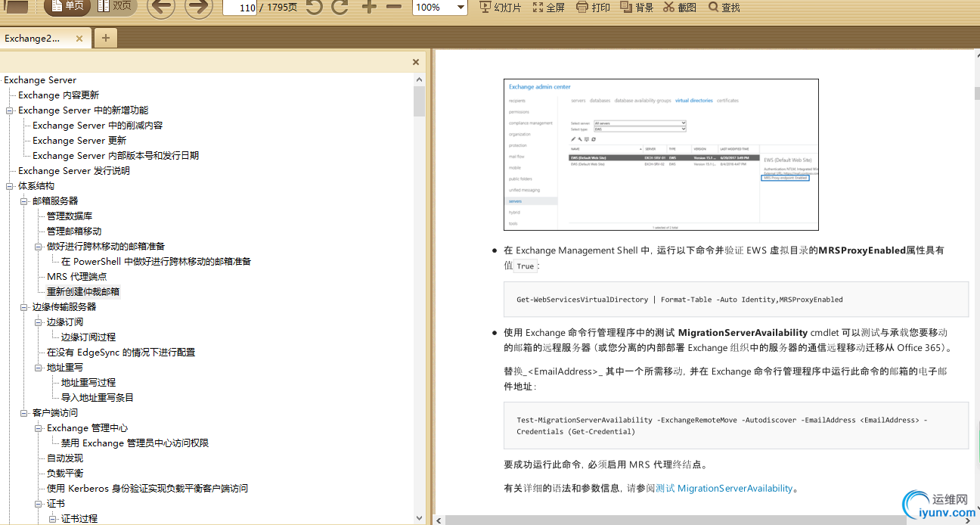Zoom out with the minus icon

point(394,7)
